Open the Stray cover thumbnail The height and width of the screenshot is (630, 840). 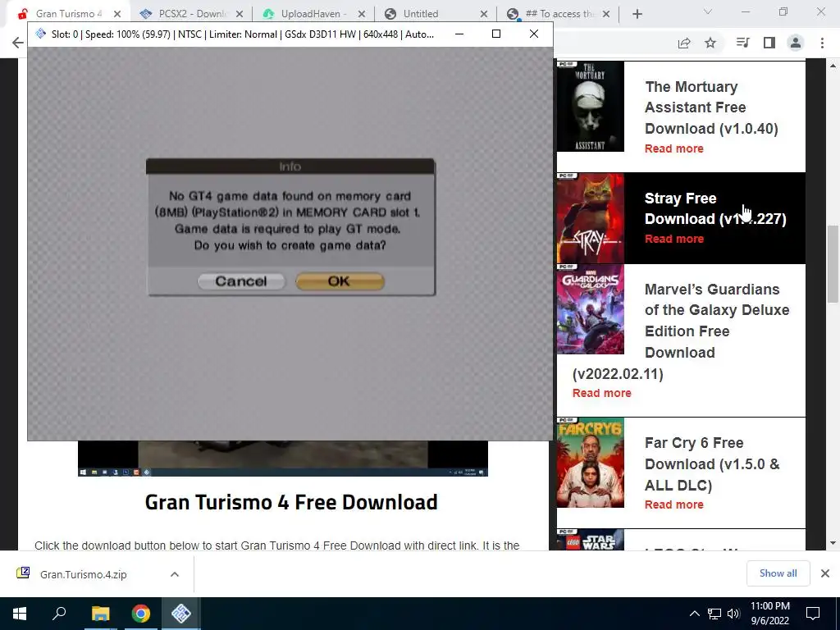click(x=591, y=218)
